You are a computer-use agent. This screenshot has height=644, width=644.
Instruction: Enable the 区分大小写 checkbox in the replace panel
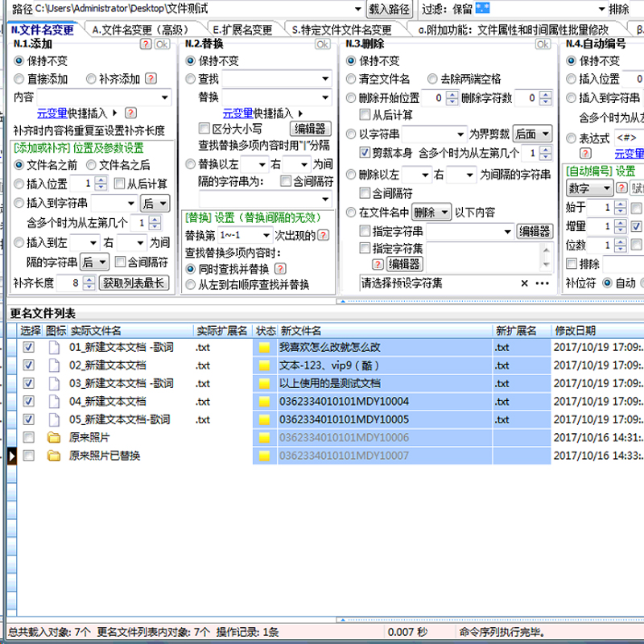[x=204, y=128]
